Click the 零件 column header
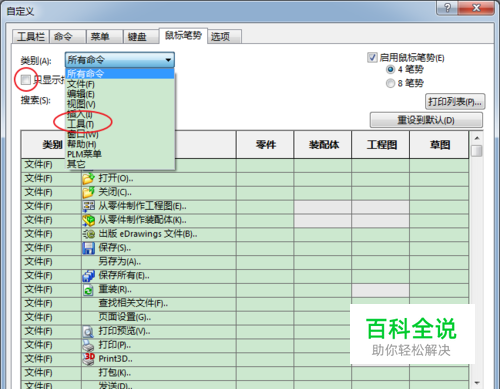Screen dimensions: 500x389 265,145
